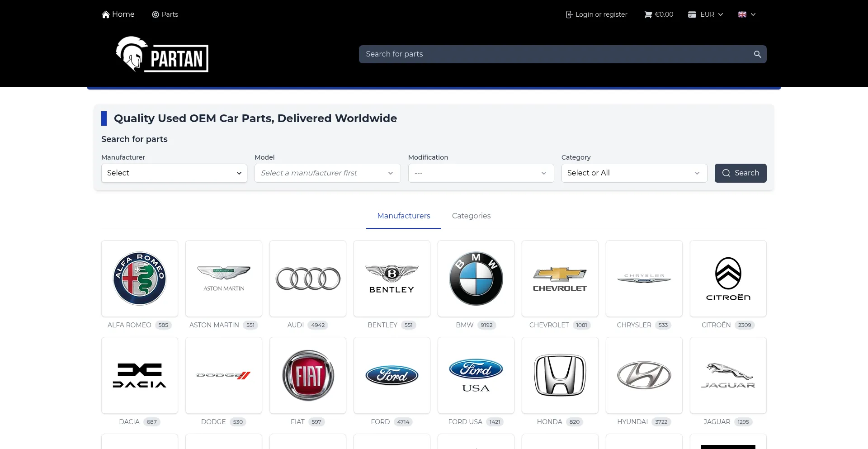Screen dimensions: 868x449
Task: Click the Partan helmet logo
Action: click(x=162, y=54)
